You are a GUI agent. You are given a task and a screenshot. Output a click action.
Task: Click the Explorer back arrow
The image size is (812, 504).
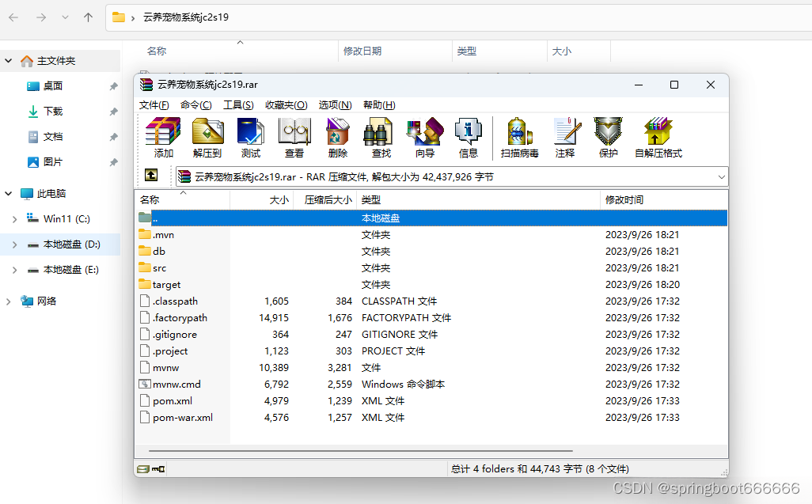(13, 17)
